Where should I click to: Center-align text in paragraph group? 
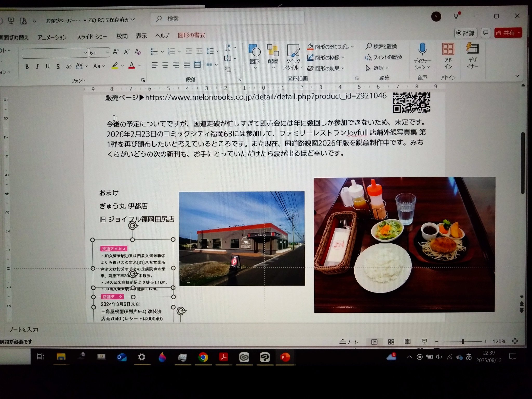click(165, 65)
